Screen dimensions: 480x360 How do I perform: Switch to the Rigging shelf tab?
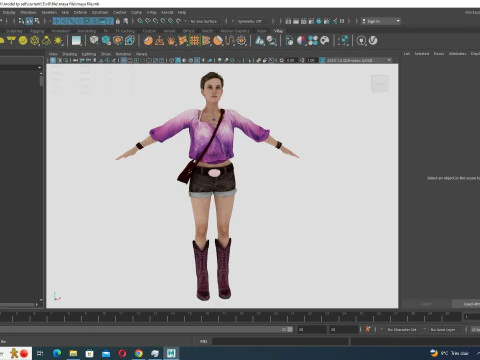(x=37, y=31)
